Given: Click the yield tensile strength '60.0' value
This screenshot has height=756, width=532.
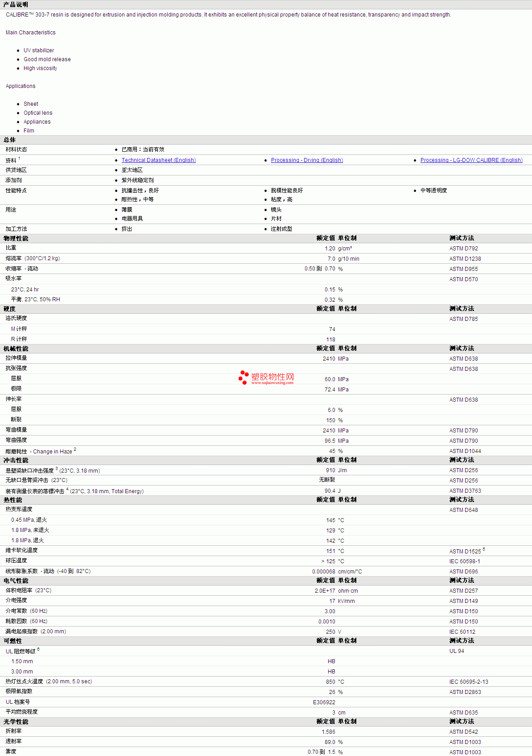Looking at the screenshot, I should click(x=330, y=379).
